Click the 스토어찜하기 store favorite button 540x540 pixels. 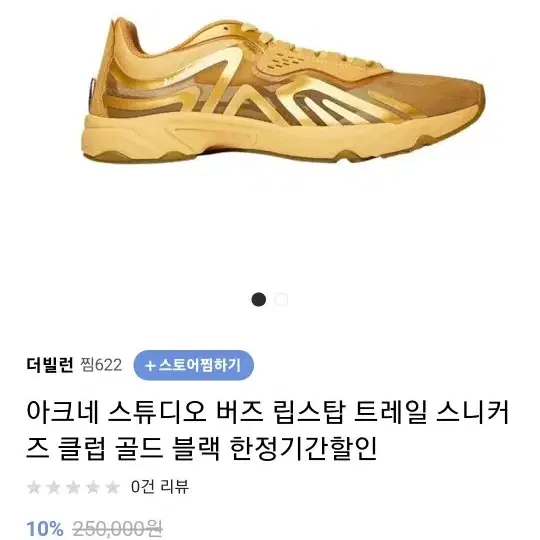point(194,365)
